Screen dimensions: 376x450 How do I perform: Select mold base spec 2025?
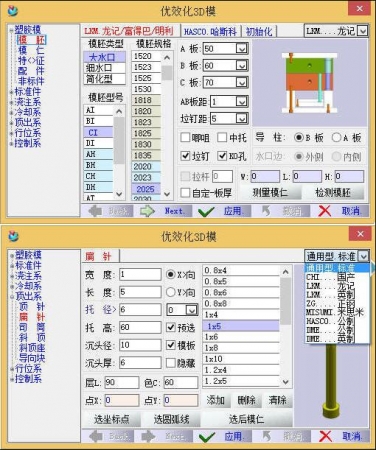click(x=146, y=189)
